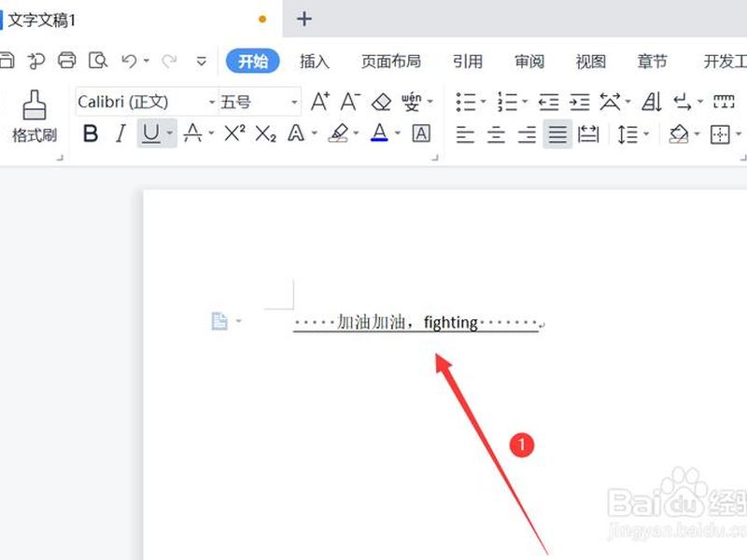Click the tab stops ruler icon
Viewport: 747px width, 560px height.
724,102
